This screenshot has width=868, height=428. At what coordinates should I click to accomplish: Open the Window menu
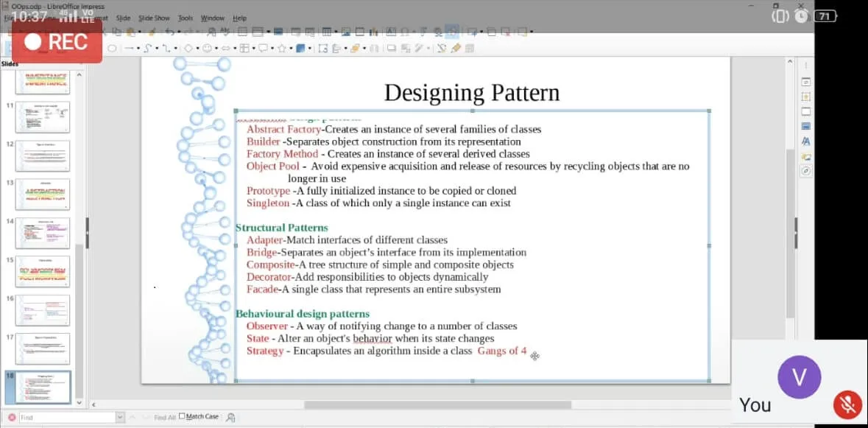[213, 18]
